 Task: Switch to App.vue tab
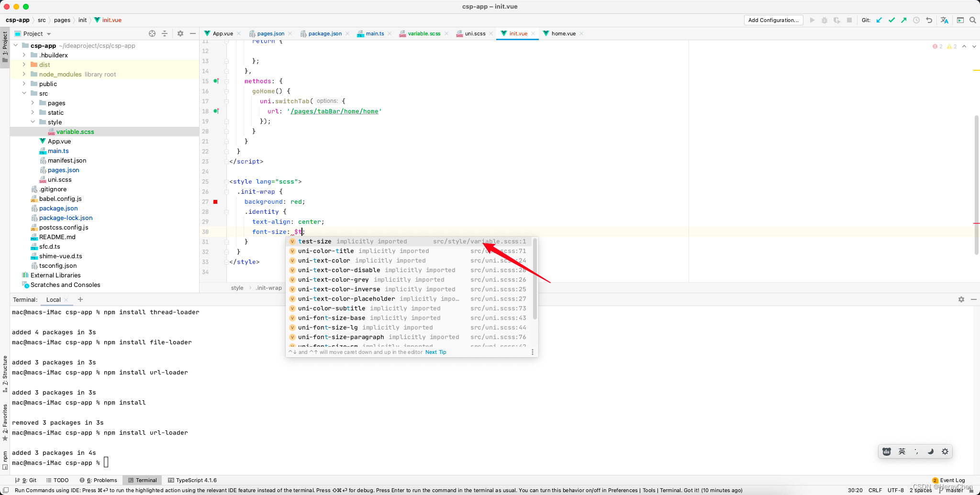pyautogui.click(x=223, y=33)
